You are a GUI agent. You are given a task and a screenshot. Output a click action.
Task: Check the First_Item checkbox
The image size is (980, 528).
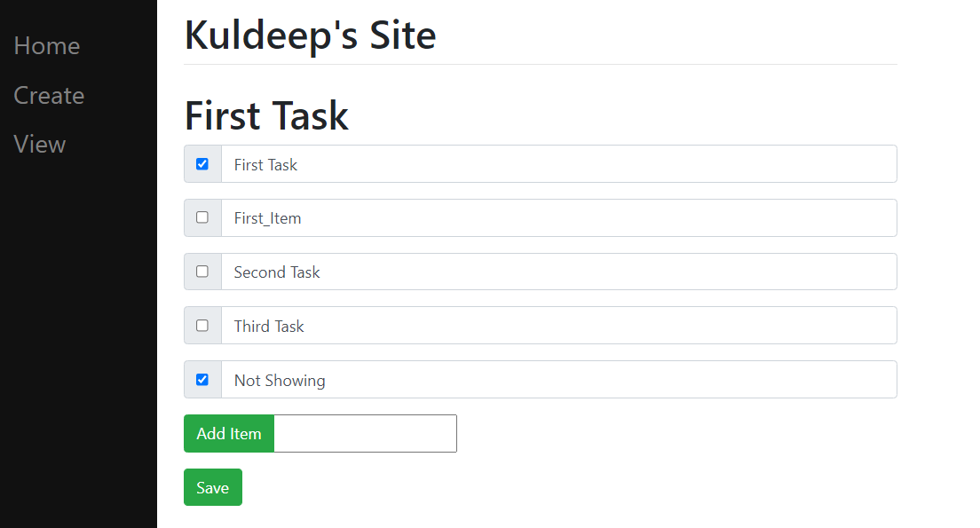coord(202,217)
